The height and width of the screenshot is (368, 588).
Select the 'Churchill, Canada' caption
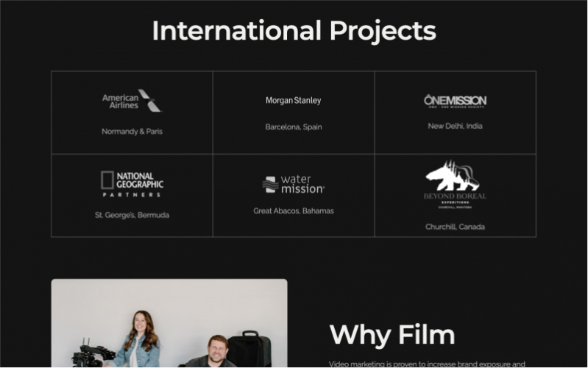(455, 227)
